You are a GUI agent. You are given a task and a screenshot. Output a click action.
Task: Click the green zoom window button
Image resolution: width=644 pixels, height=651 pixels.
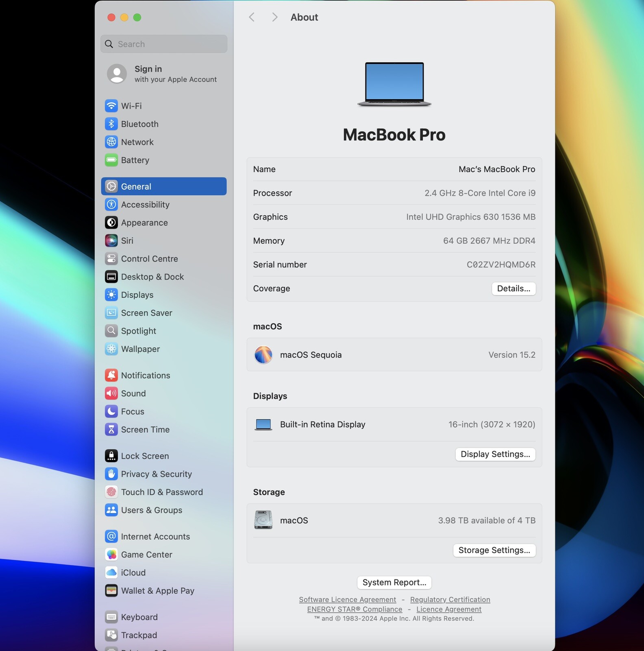click(137, 17)
